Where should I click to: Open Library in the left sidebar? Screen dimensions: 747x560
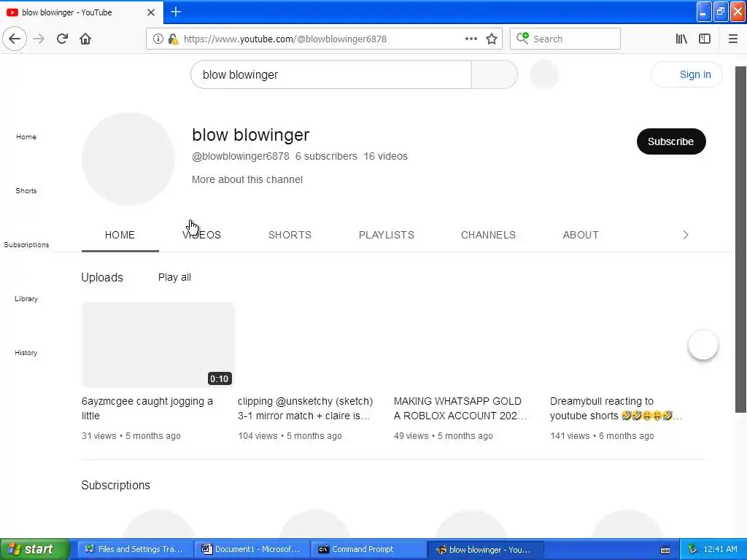pos(26,298)
